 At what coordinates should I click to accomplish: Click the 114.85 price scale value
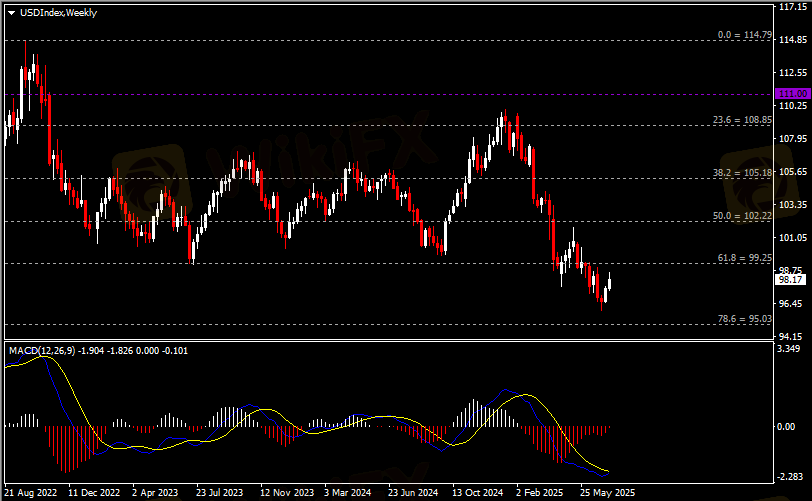793,40
